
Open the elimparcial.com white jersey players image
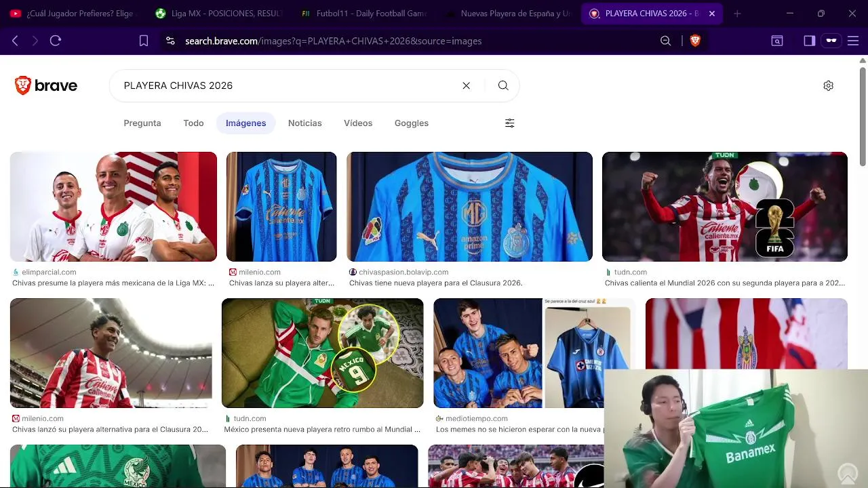[113, 207]
